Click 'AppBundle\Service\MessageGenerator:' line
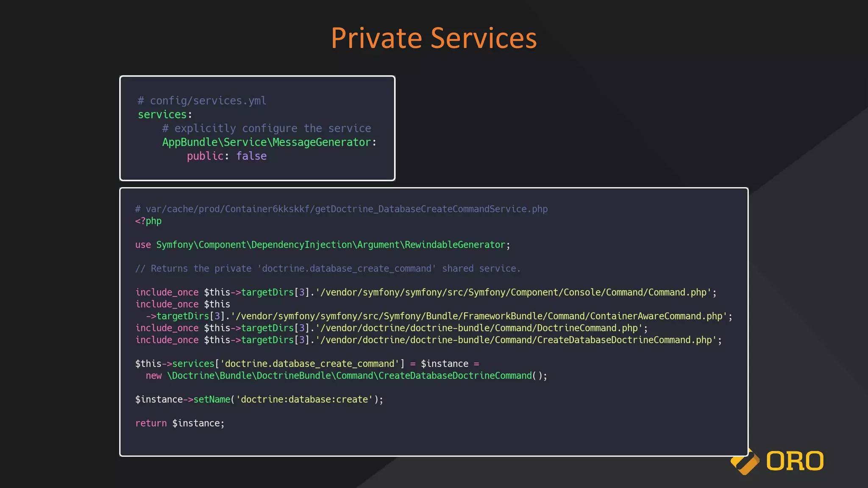 tap(269, 142)
